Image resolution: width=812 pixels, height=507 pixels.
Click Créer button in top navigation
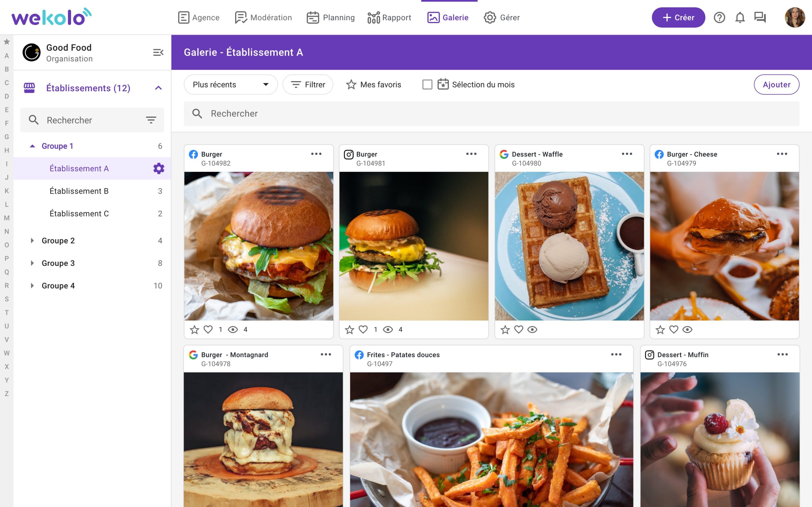pos(678,17)
